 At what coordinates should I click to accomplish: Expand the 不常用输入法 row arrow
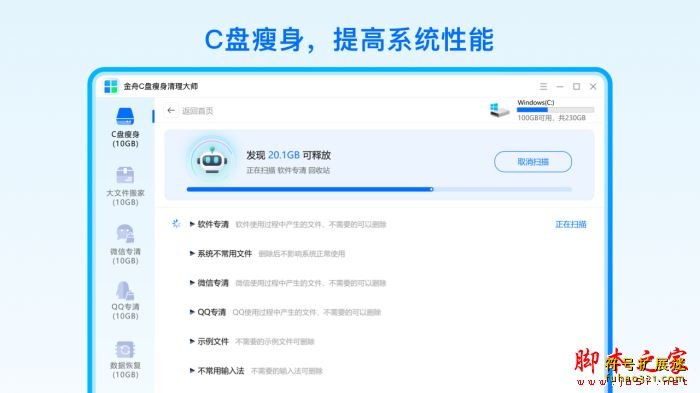click(192, 371)
